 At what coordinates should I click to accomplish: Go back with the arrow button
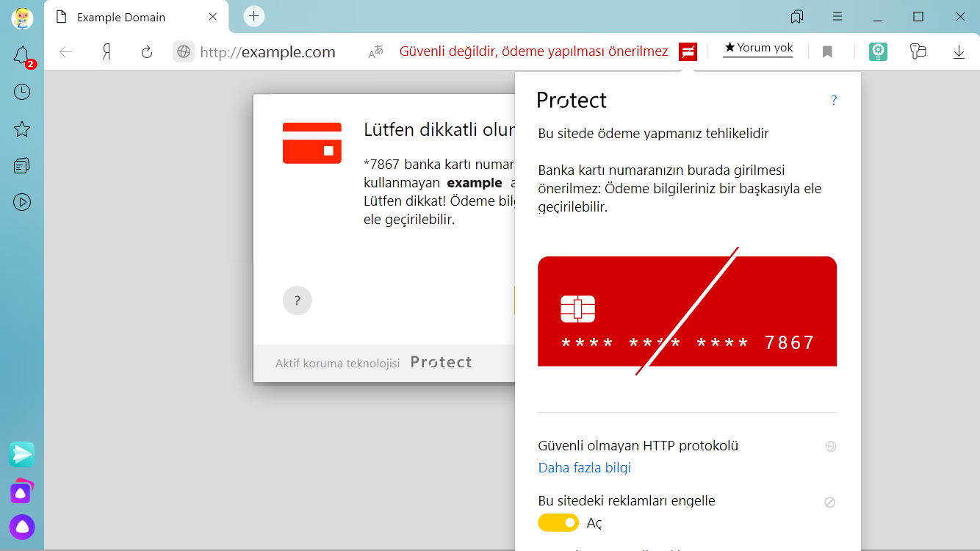tap(66, 51)
